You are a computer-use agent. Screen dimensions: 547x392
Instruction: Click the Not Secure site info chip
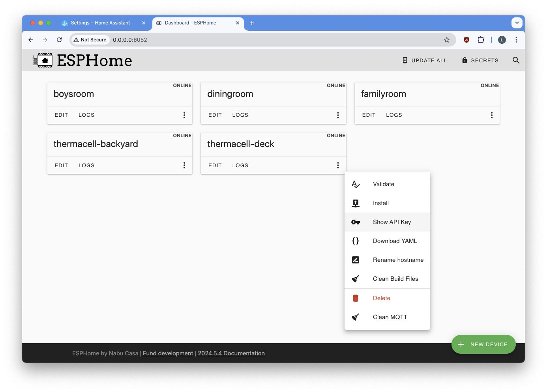[x=90, y=40]
